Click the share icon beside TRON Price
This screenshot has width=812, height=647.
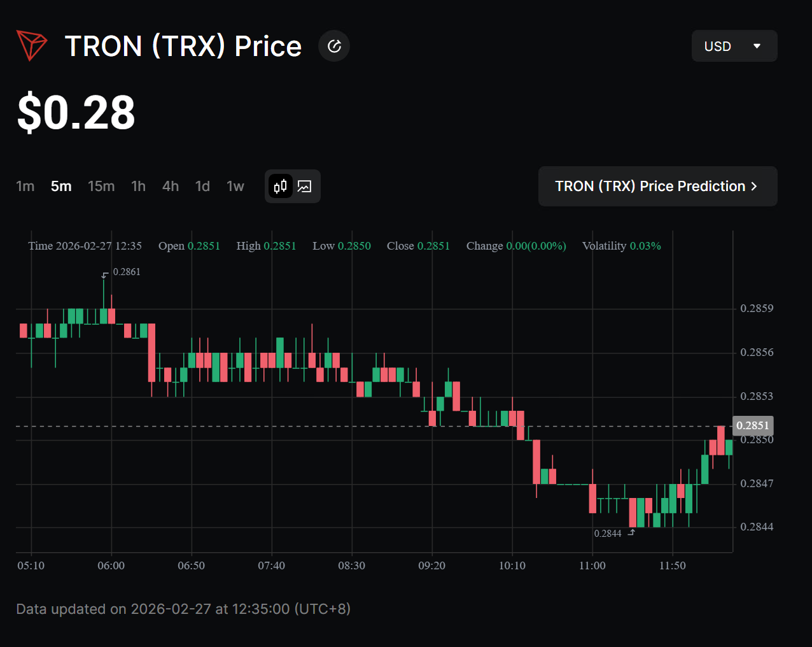pos(334,46)
